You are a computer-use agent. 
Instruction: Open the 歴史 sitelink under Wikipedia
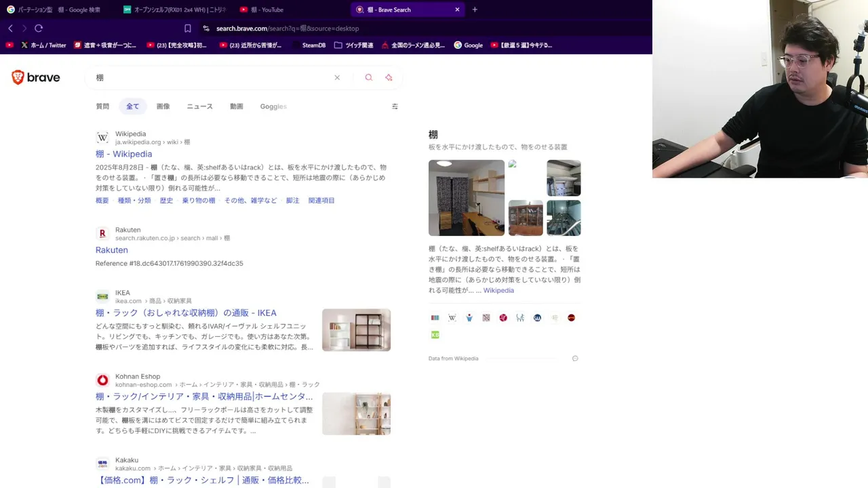pyautogui.click(x=166, y=201)
